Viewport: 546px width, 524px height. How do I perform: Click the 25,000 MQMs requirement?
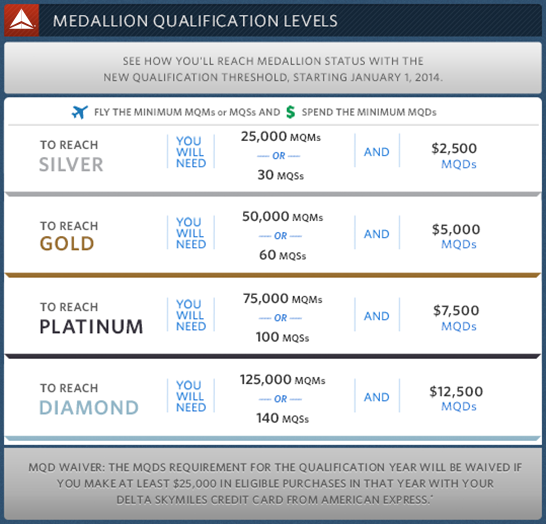tap(281, 136)
